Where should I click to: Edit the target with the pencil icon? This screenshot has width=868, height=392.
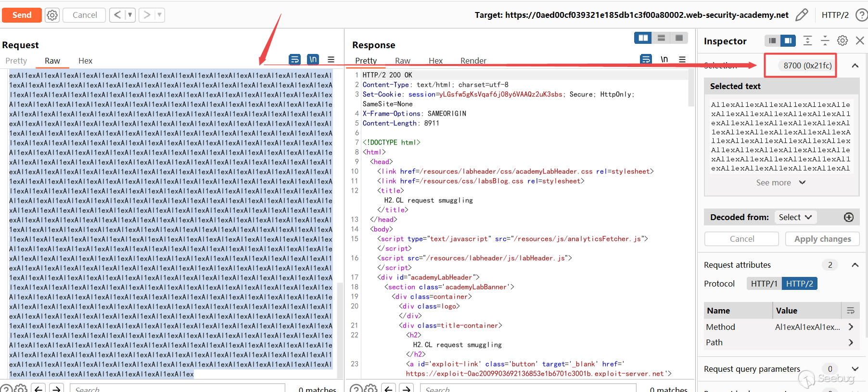(x=802, y=15)
